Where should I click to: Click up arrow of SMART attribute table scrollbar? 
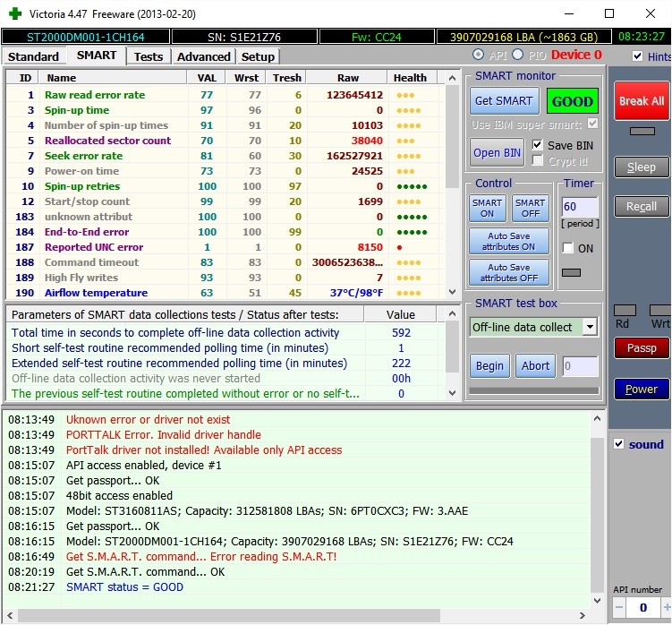452,78
